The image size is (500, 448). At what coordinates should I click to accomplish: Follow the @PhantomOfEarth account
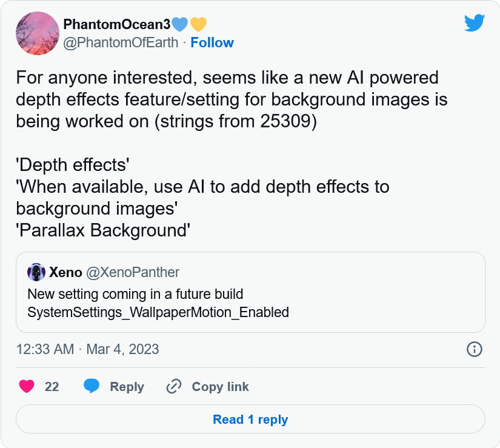(x=212, y=42)
